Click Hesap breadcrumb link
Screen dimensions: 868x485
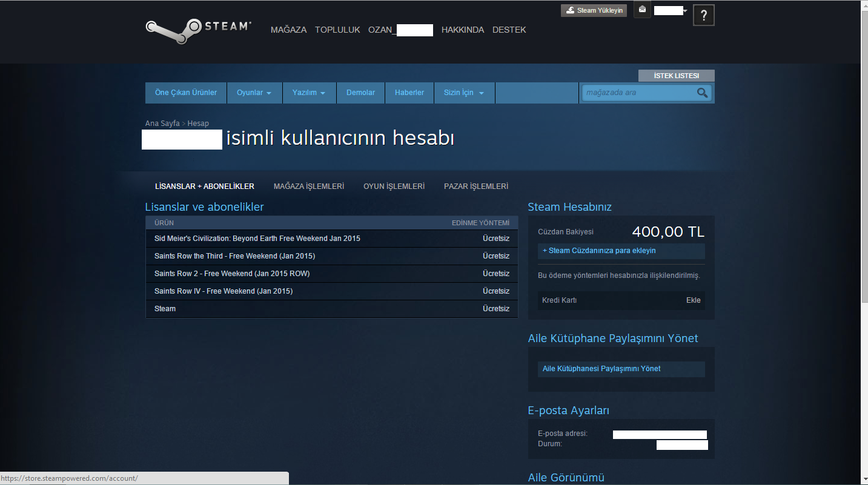click(198, 124)
